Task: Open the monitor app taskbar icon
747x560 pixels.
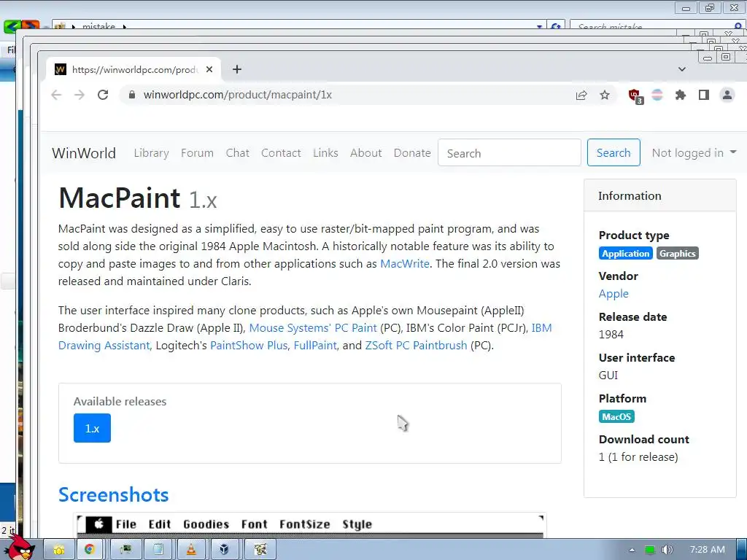Action: click(x=125, y=550)
